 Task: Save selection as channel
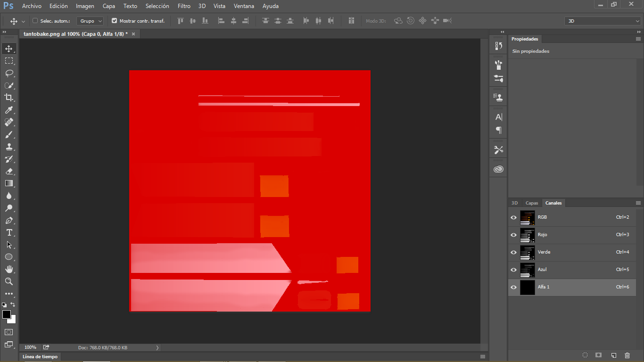coord(599,355)
